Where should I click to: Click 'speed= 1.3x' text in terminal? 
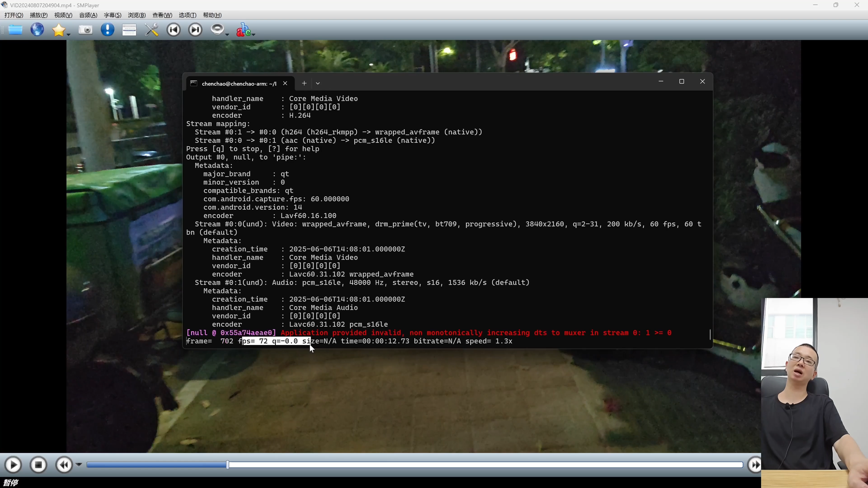coord(488,341)
